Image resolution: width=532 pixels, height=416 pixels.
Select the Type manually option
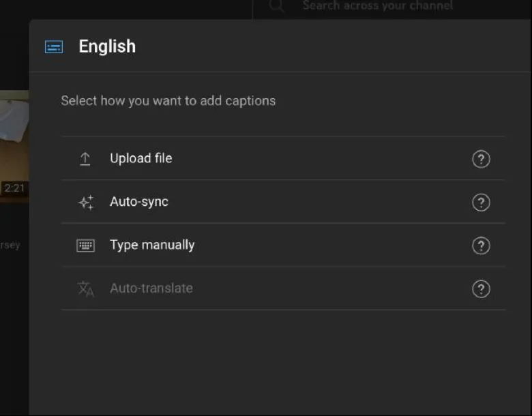click(283, 245)
